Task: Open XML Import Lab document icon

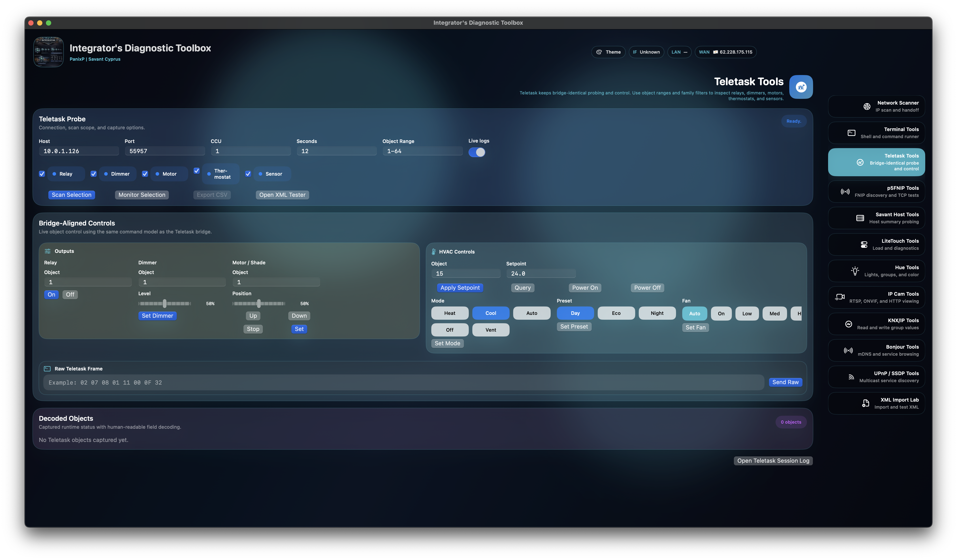Action: pos(865,403)
